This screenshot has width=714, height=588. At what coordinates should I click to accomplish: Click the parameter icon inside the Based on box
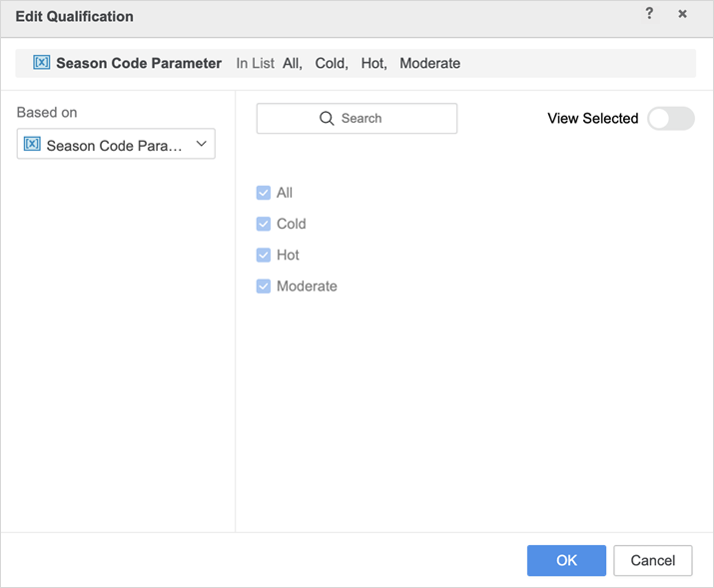[32, 145]
